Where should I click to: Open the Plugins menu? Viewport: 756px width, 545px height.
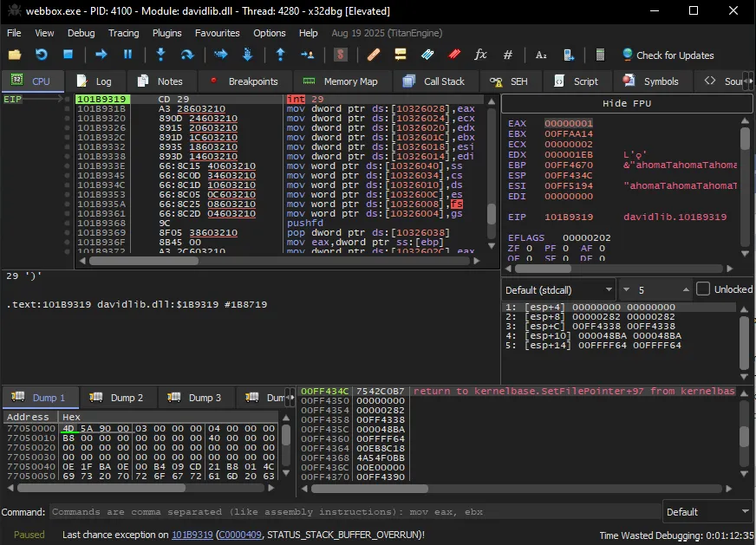[166, 33]
